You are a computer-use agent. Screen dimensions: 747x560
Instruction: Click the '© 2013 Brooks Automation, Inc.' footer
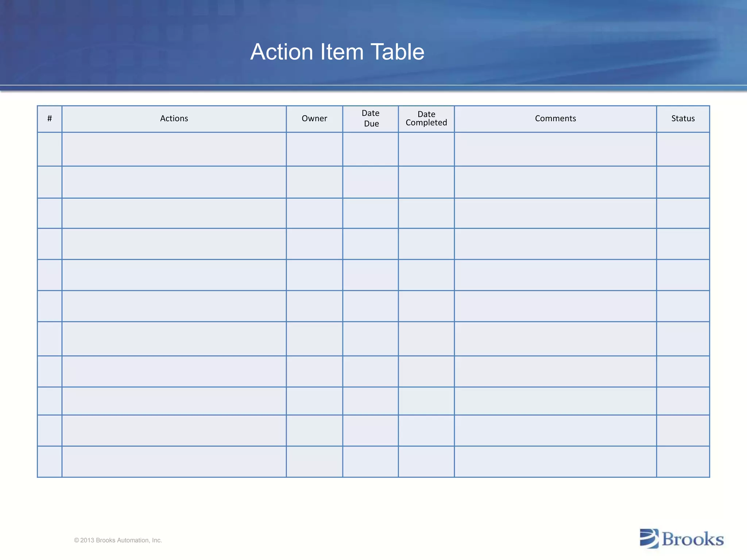118,540
